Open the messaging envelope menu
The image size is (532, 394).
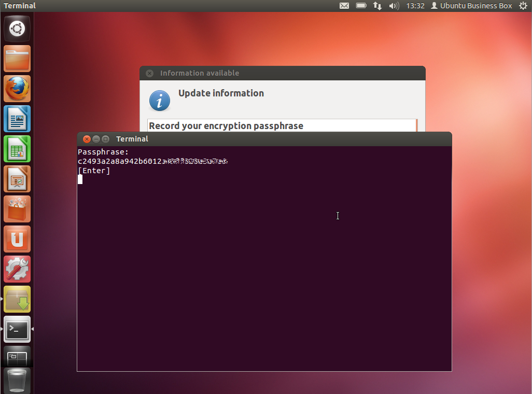[x=344, y=6]
